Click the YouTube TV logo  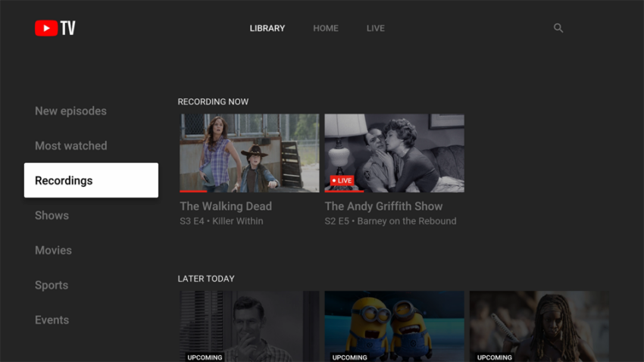pyautogui.click(x=55, y=28)
